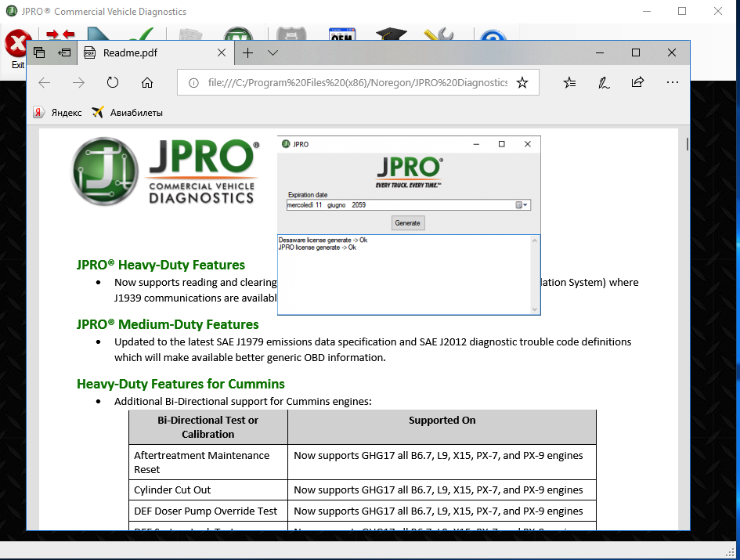Screen dimensions: 740x560
Task: Show tabs you've set aside in Edge
Action: [x=39, y=52]
